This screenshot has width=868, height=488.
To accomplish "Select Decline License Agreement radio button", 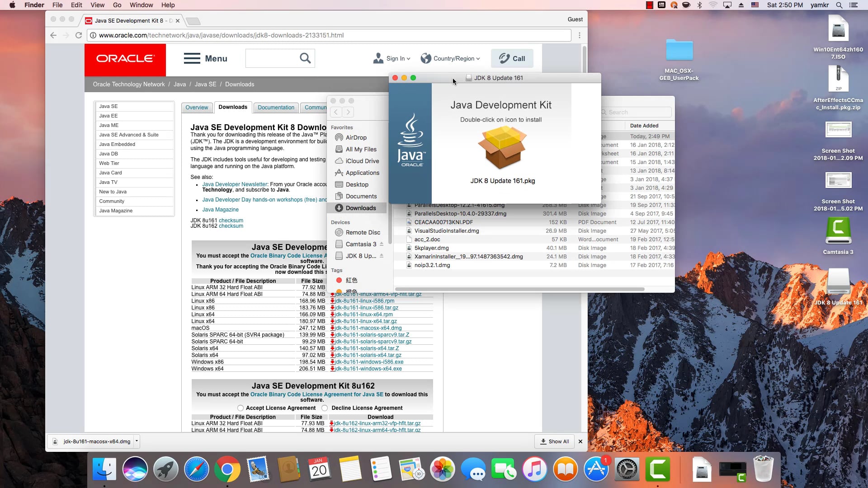I will 325,408.
